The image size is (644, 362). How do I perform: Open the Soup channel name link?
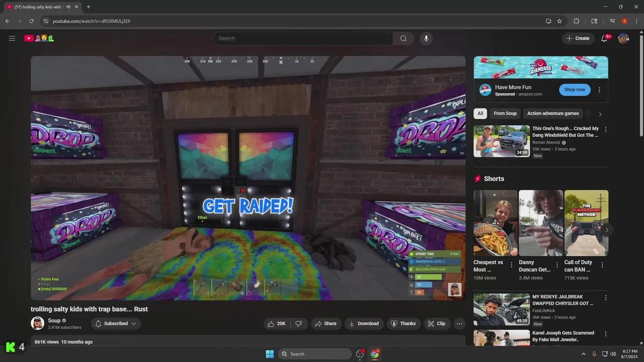tap(54, 321)
